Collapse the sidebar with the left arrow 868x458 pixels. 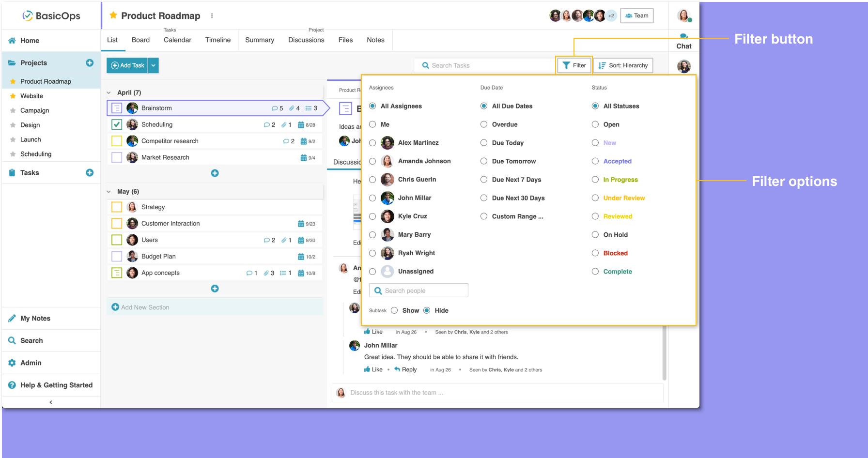coord(51,402)
